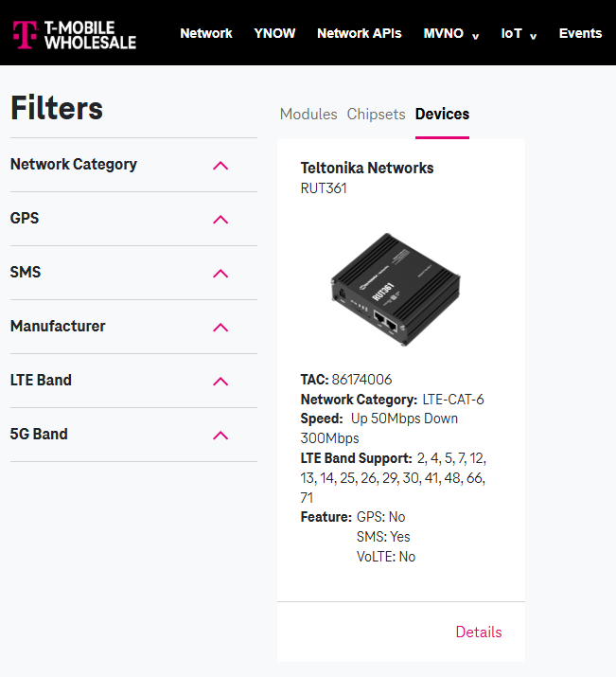Open the Events navigation item
Screen dimensions: 616x677
pos(580,33)
